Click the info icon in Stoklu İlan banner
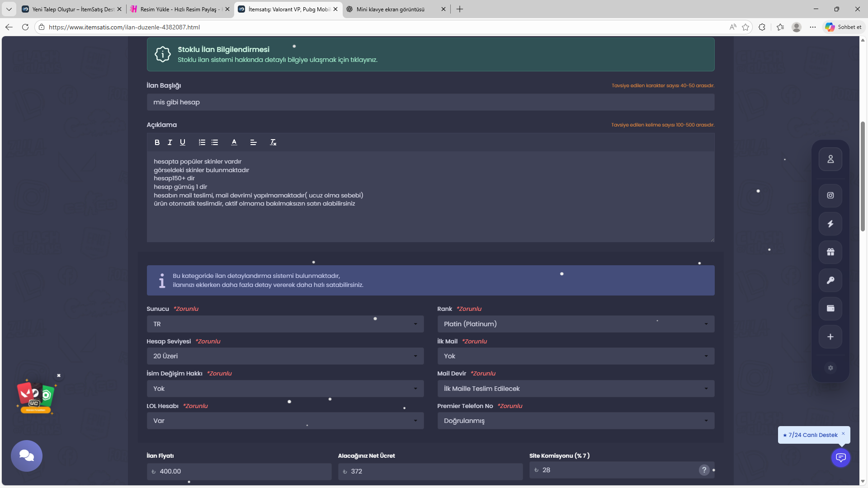 pos(163,54)
